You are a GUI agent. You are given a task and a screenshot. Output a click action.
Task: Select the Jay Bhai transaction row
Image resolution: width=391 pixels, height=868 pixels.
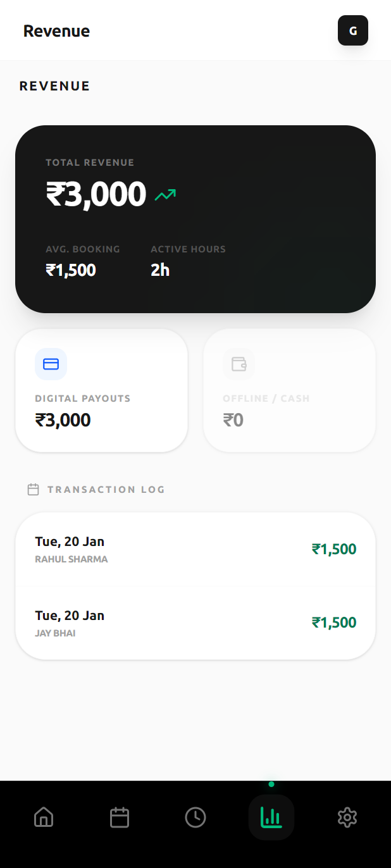point(195,623)
